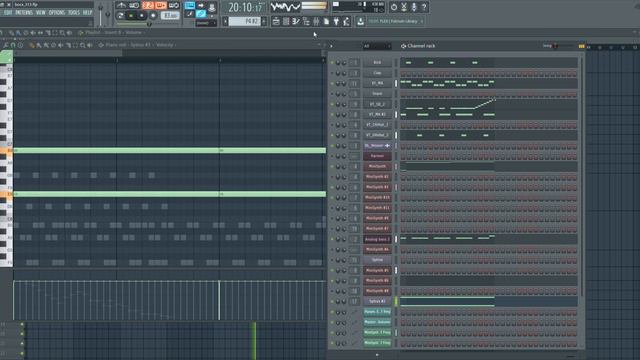Open the TOOLS menu
640x360 pixels.
click(x=74, y=13)
